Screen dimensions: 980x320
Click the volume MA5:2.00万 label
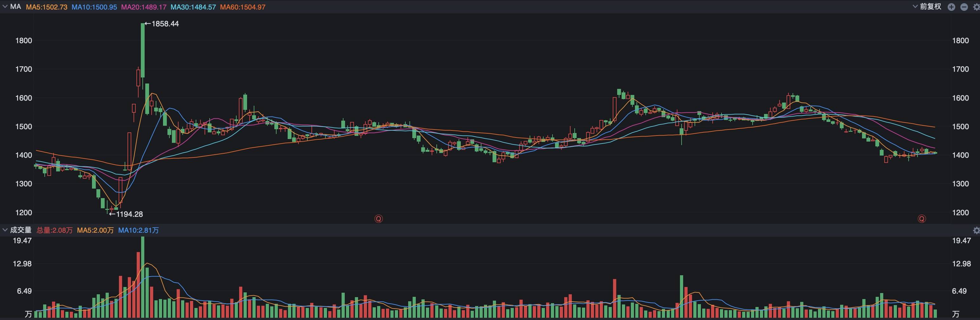[x=95, y=230]
